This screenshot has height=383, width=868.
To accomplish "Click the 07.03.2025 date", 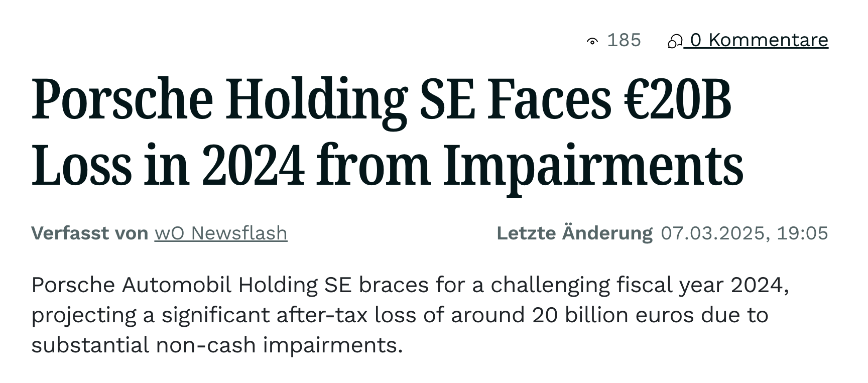I will [x=713, y=233].
